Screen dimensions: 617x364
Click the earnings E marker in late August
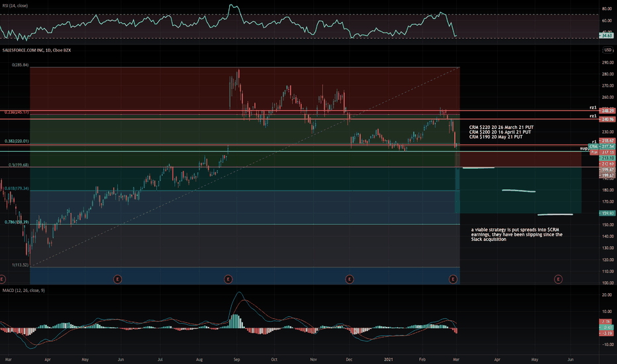tap(228, 279)
